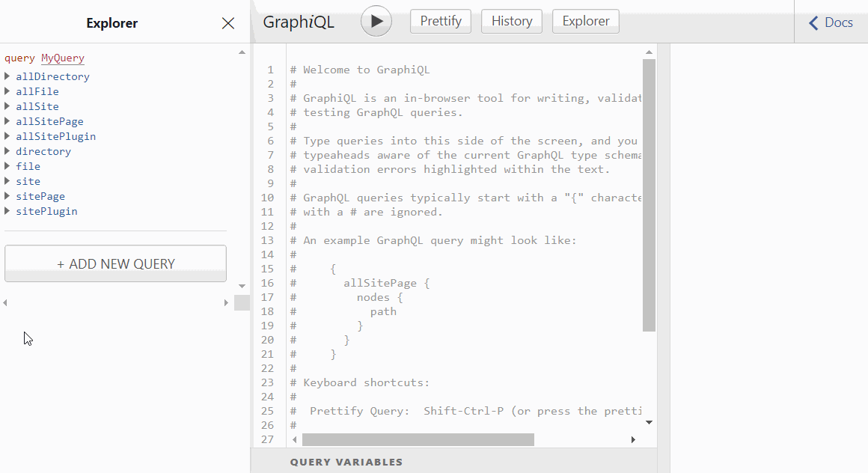Click the 'validation errors highlighted' line

[450, 169]
